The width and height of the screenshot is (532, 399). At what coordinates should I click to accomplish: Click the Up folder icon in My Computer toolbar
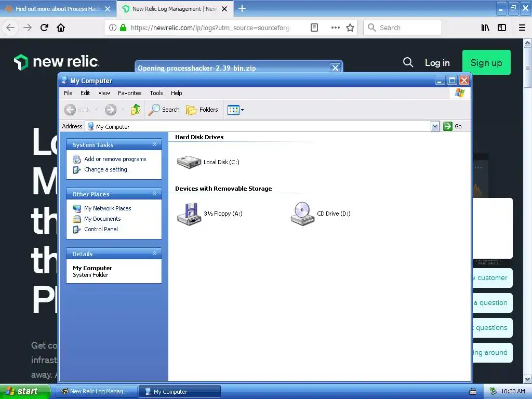coord(136,110)
